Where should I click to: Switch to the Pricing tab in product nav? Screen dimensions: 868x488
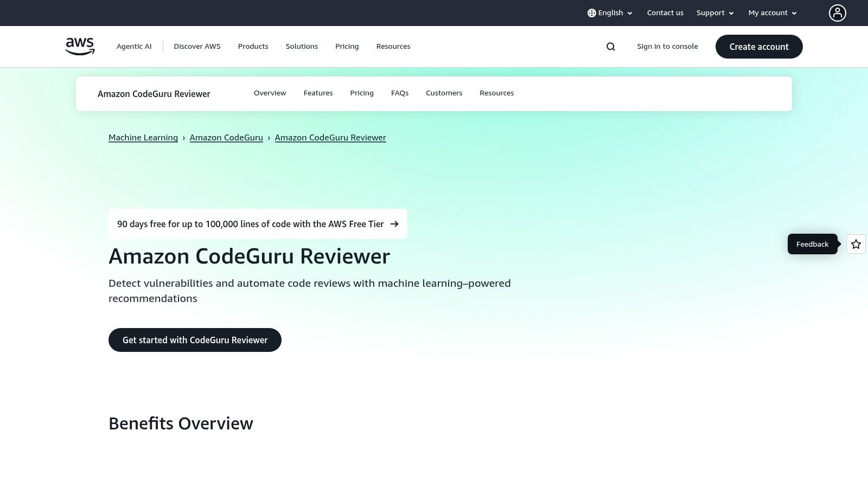pos(362,93)
